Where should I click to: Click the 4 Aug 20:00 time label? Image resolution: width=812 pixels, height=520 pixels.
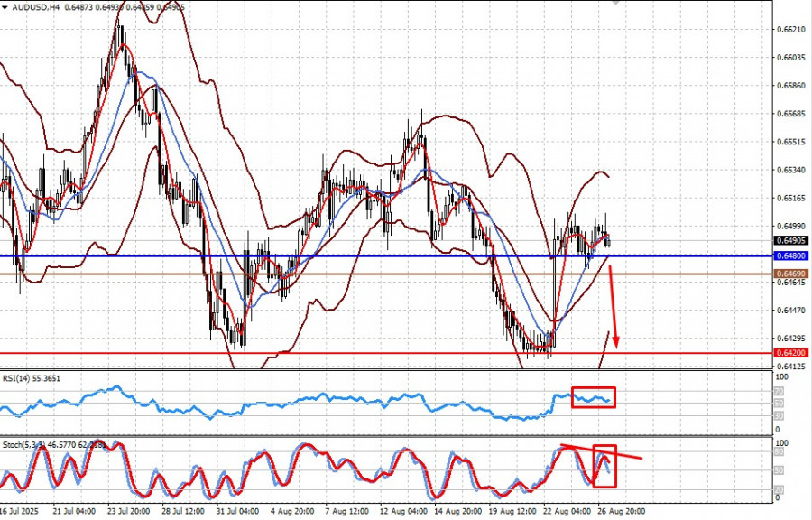coord(292,511)
